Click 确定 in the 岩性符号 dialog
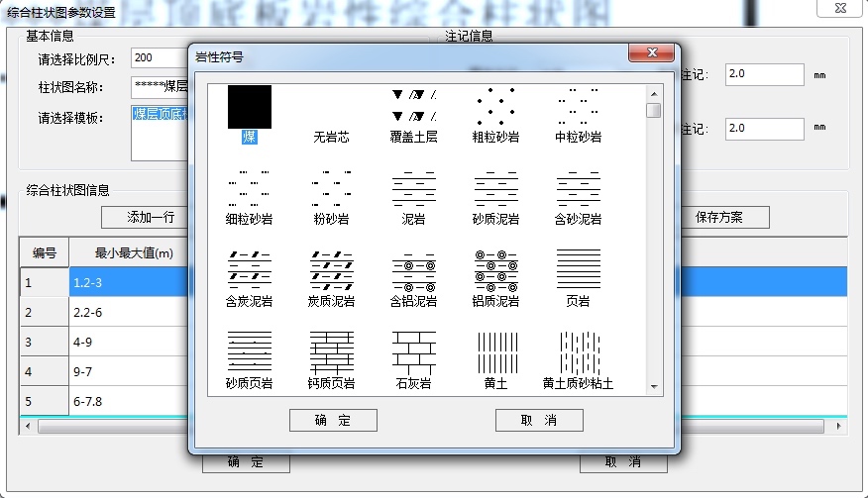The image size is (868, 498). coord(333,421)
